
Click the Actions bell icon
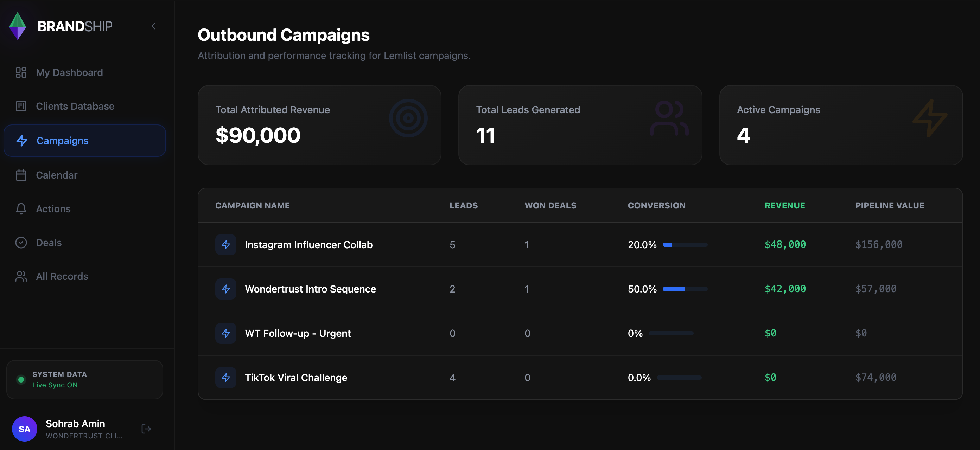pyautogui.click(x=21, y=209)
